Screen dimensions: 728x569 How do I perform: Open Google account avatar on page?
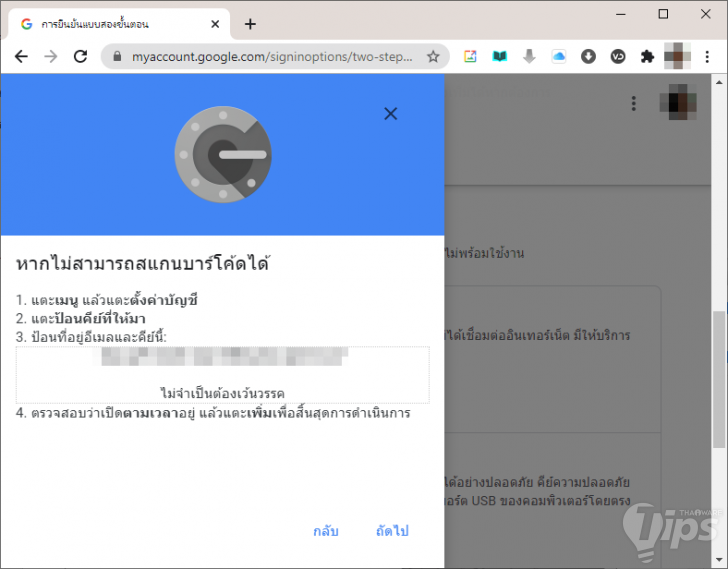pos(678,102)
